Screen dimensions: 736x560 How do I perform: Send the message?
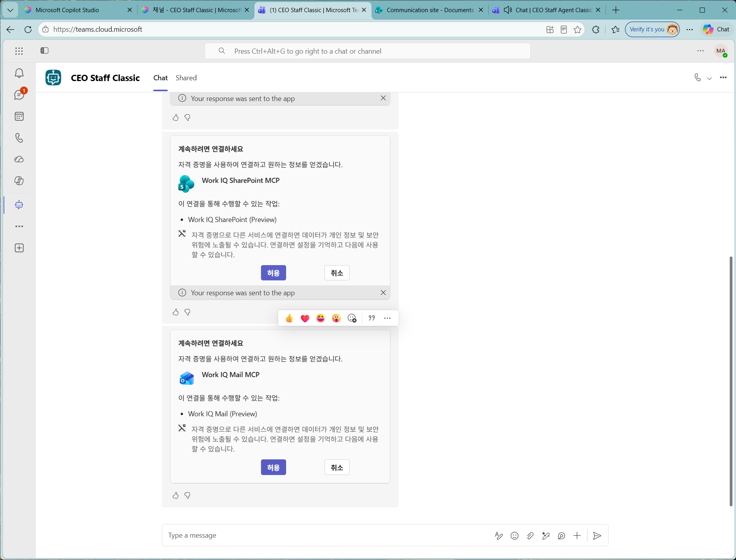(x=597, y=535)
